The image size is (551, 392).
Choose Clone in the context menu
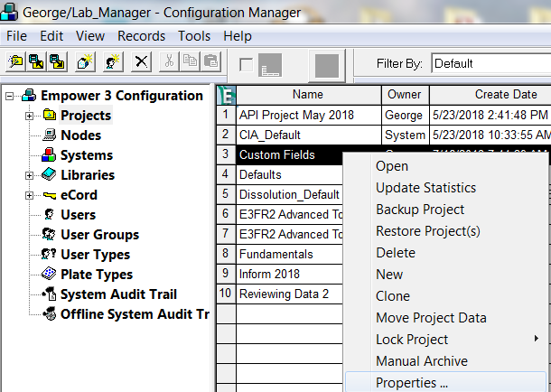point(446,296)
